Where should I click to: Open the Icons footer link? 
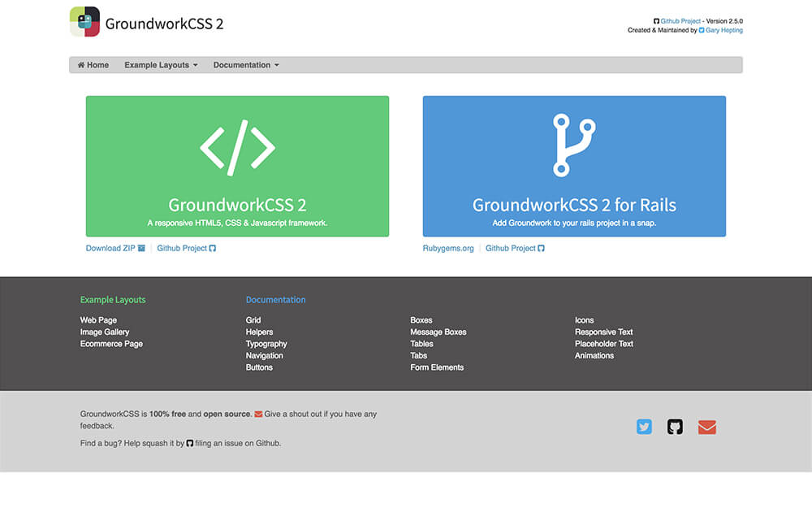click(x=584, y=319)
